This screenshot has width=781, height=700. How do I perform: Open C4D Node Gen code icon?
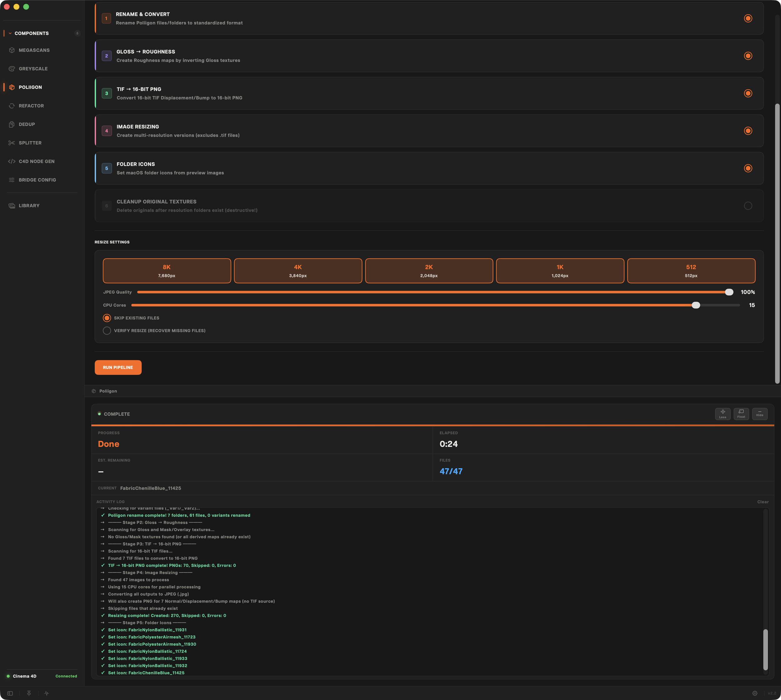pos(12,161)
